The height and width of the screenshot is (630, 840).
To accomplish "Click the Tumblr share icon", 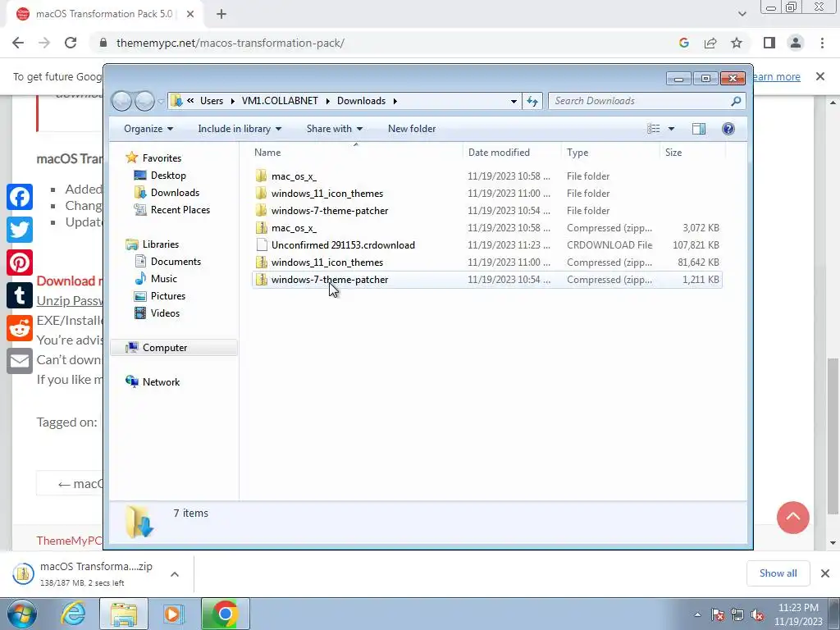I will coord(20,295).
